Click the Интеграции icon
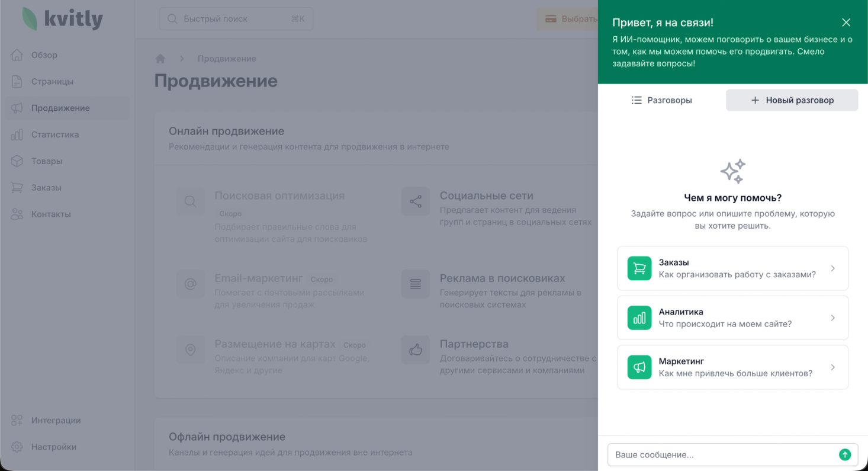Viewport: 868px width, 471px height. [17, 421]
